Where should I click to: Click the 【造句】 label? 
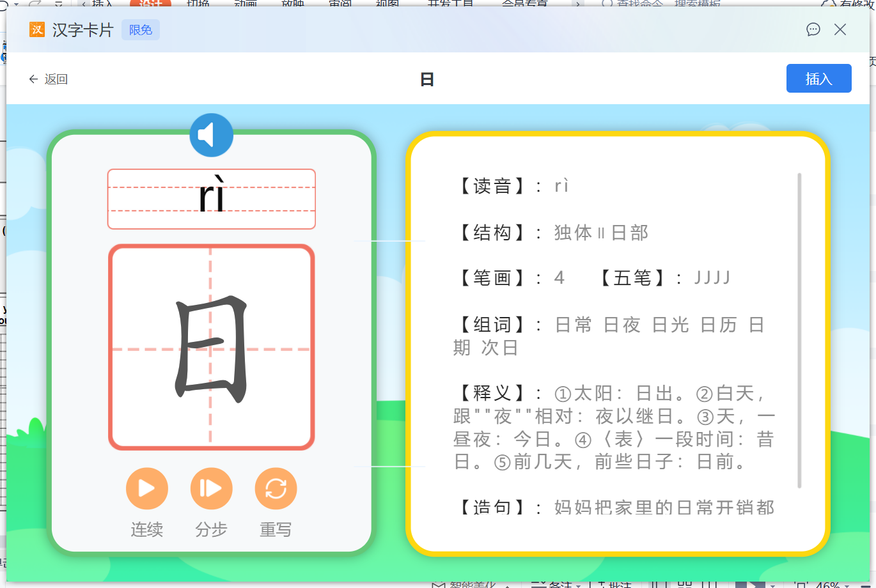[x=492, y=507]
